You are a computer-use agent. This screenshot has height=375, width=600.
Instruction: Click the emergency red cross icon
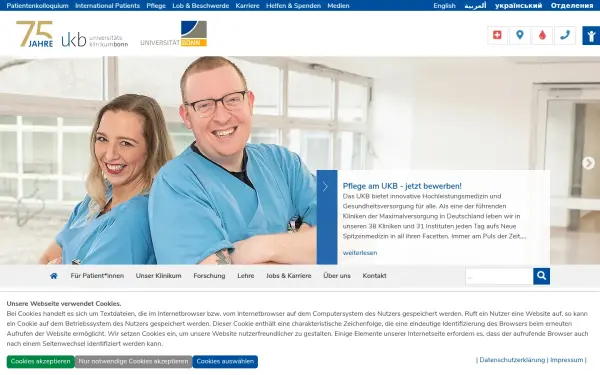pyautogui.click(x=497, y=35)
